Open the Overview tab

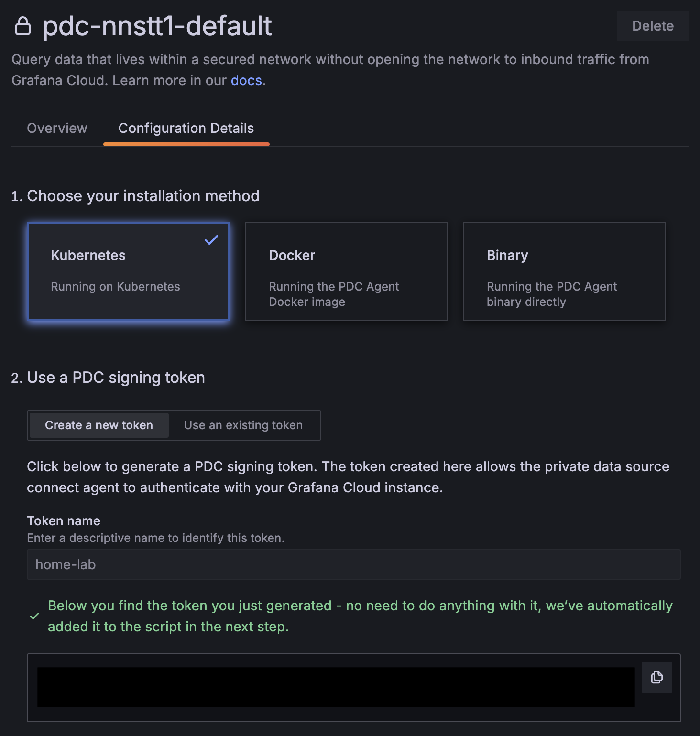coord(57,128)
